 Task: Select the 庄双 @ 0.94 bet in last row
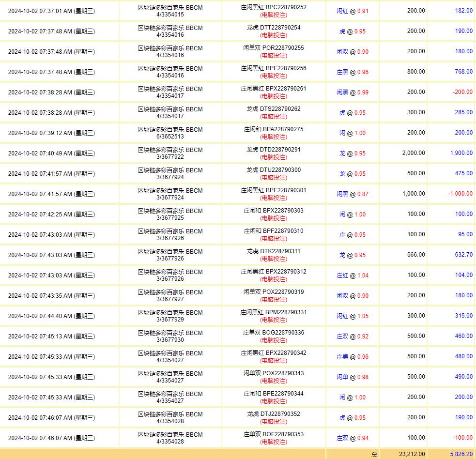353,438
